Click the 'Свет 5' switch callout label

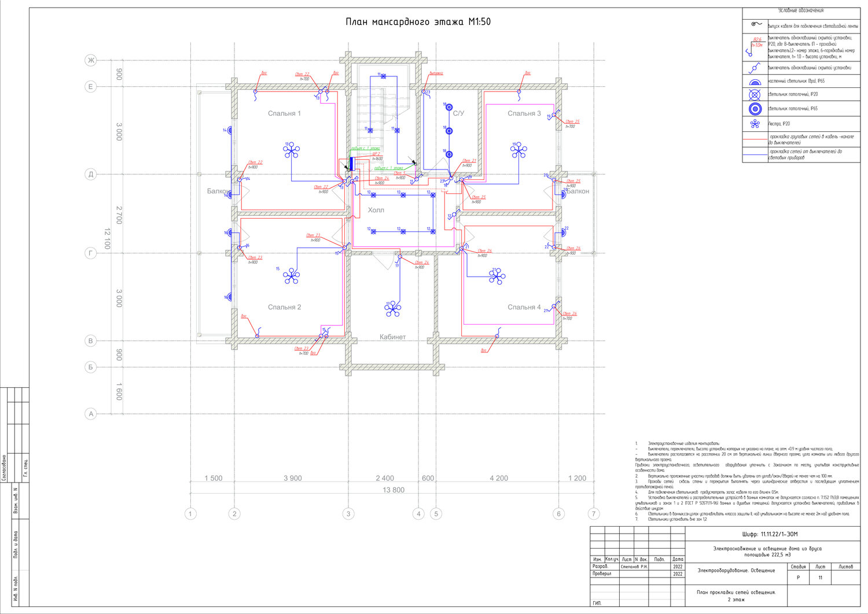(x=399, y=173)
